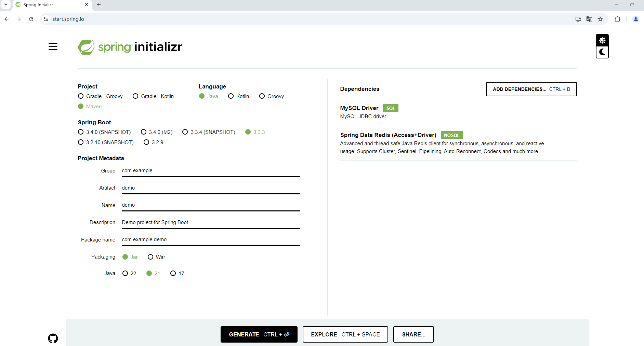Select Gradle - Groovy project type

pyautogui.click(x=100, y=96)
